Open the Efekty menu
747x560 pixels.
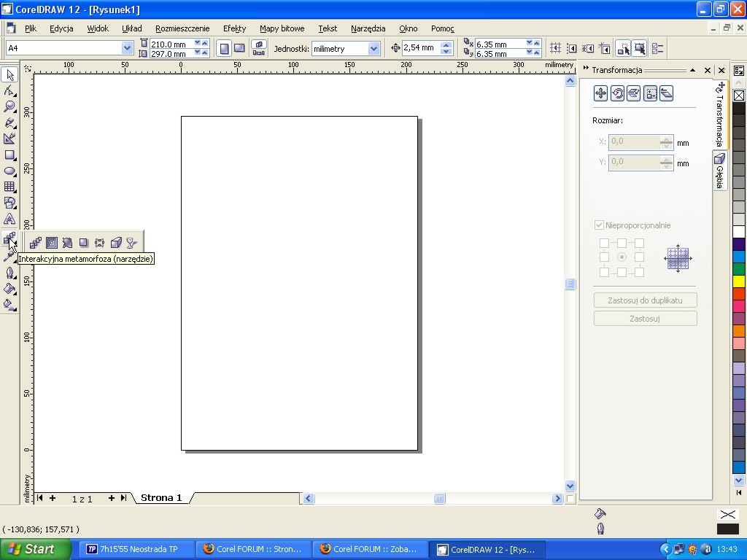tap(234, 28)
